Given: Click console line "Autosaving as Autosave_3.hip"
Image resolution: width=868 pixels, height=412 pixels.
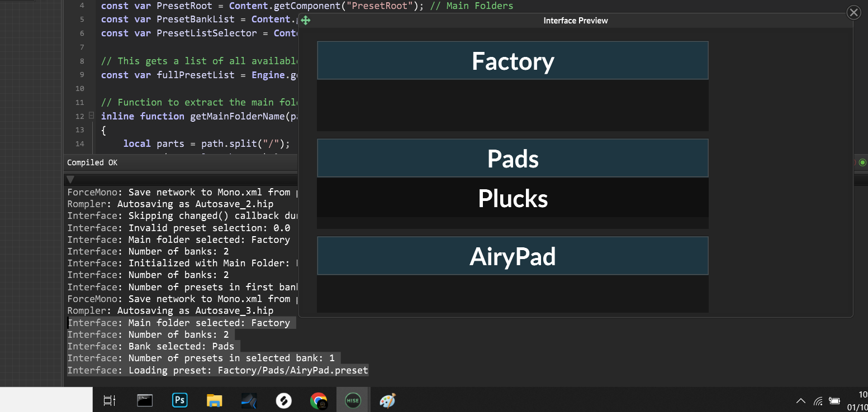Looking at the screenshot, I should click(x=170, y=310).
